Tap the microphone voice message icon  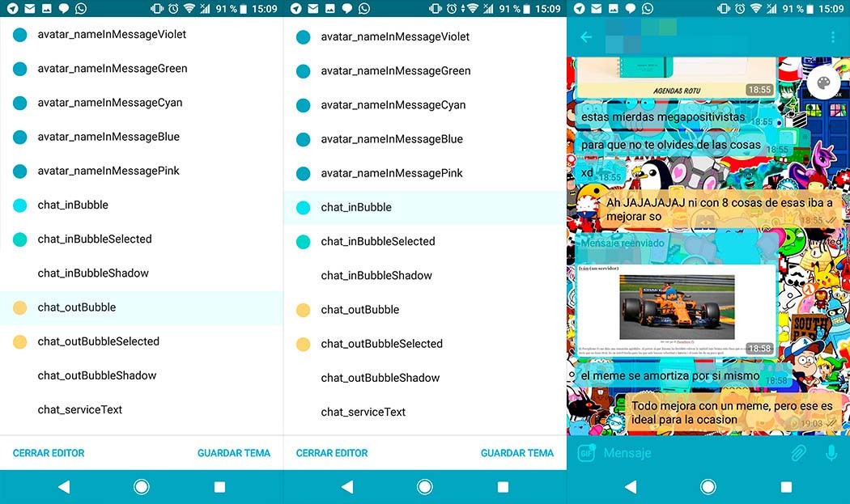(x=831, y=452)
